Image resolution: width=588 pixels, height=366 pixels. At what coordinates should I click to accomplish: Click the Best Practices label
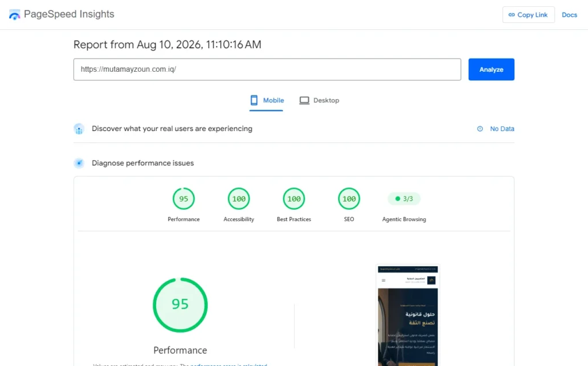click(293, 219)
